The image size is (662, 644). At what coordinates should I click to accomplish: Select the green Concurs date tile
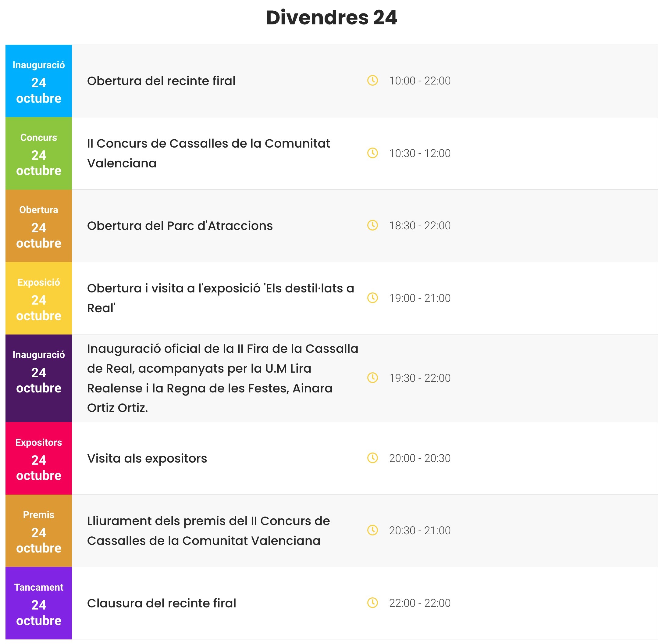pyautogui.click(x=38, y=153)
